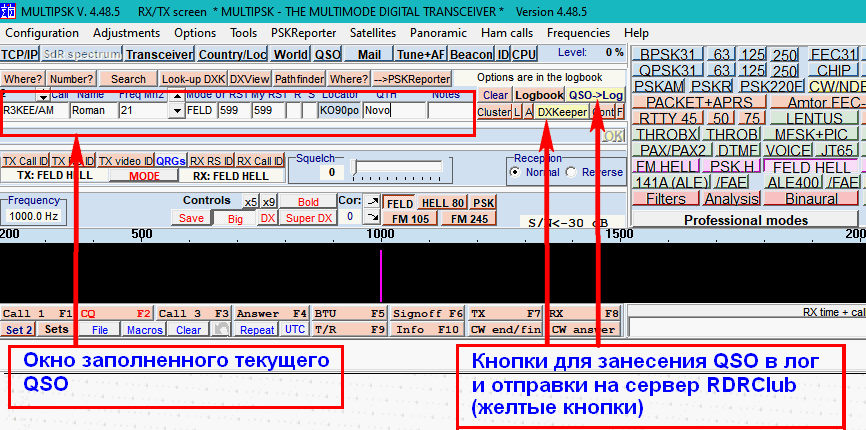Viewport: 866px width, 430px height.
Task: Click the magenta 1000 Hz marker in waterfall
Action: 381,275
